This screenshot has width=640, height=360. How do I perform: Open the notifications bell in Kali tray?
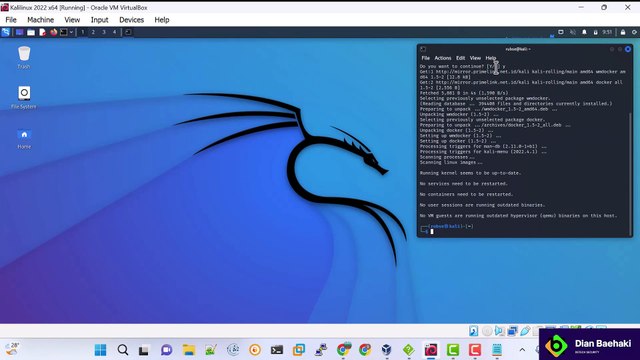coord(584,32)
